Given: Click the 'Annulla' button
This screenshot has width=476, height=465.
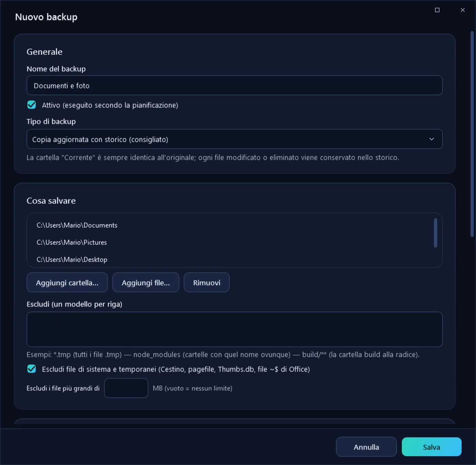Looking at the screenshot, I should pos(366,447).
